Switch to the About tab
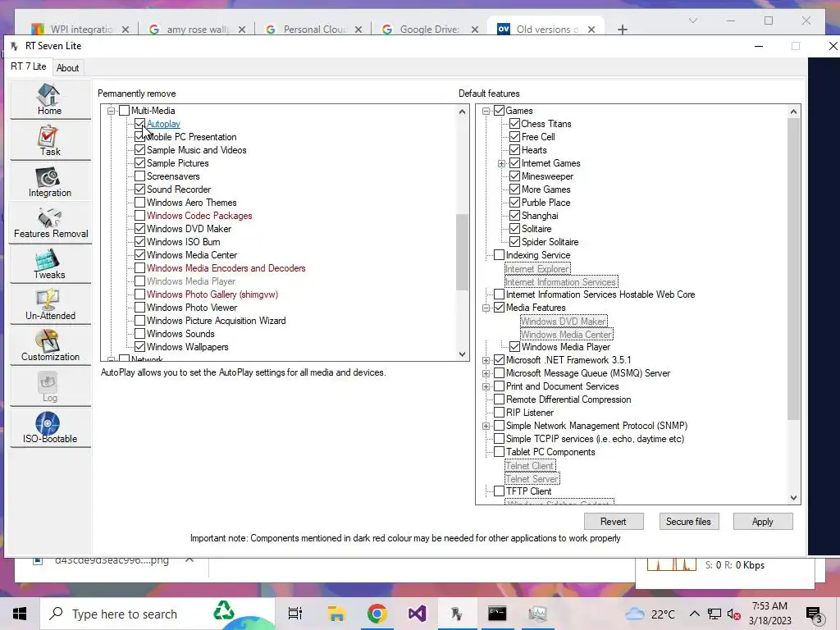Viewport: 840px width, 630px height. point(67,68)
